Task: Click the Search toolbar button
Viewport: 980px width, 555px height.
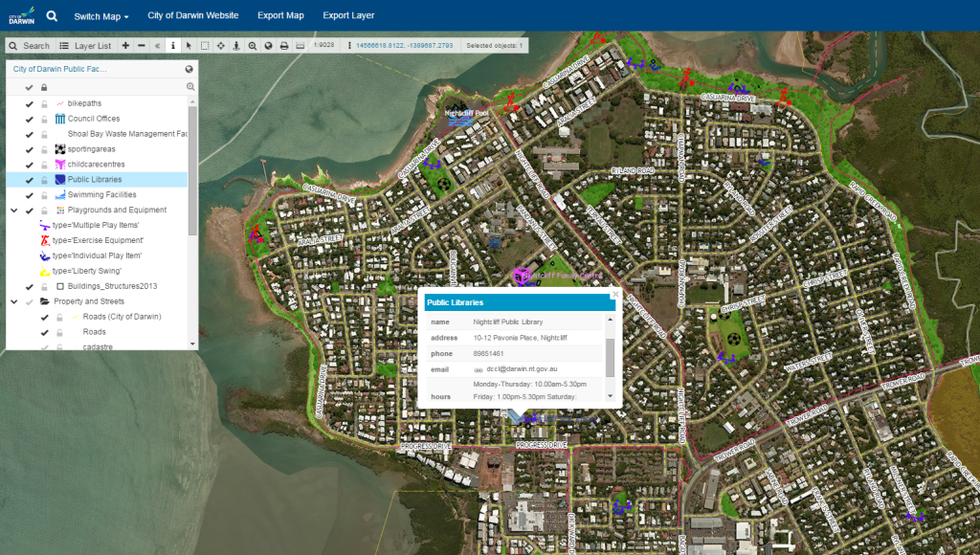Action: coord(30,46)
